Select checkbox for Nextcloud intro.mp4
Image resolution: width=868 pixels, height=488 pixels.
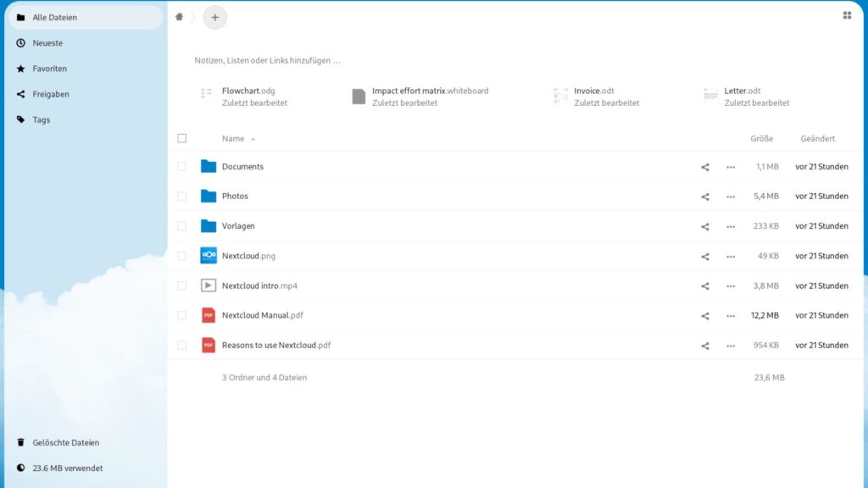click(182, 286)
